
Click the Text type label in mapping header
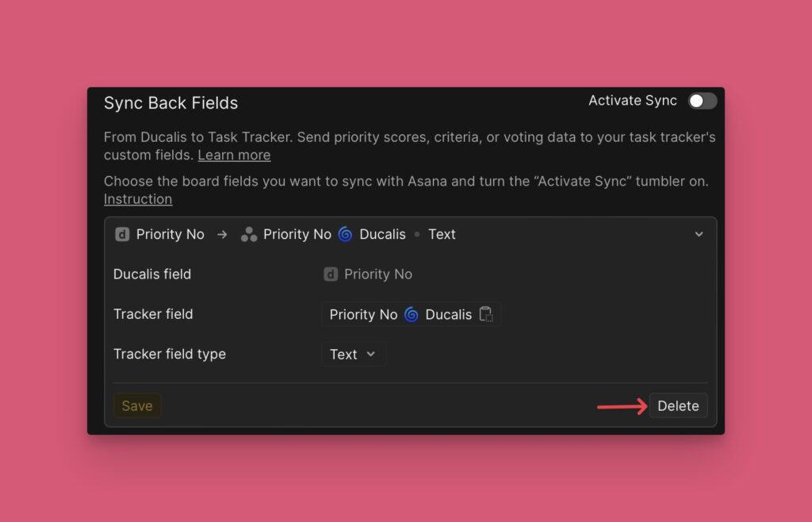click(x=442, y=234)
